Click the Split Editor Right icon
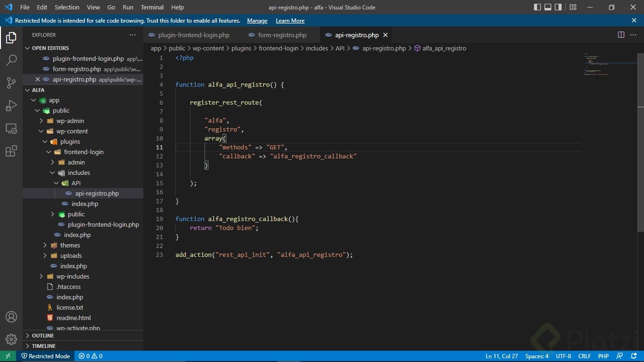This screenshot has height=362, width=644. coord(621,35)
